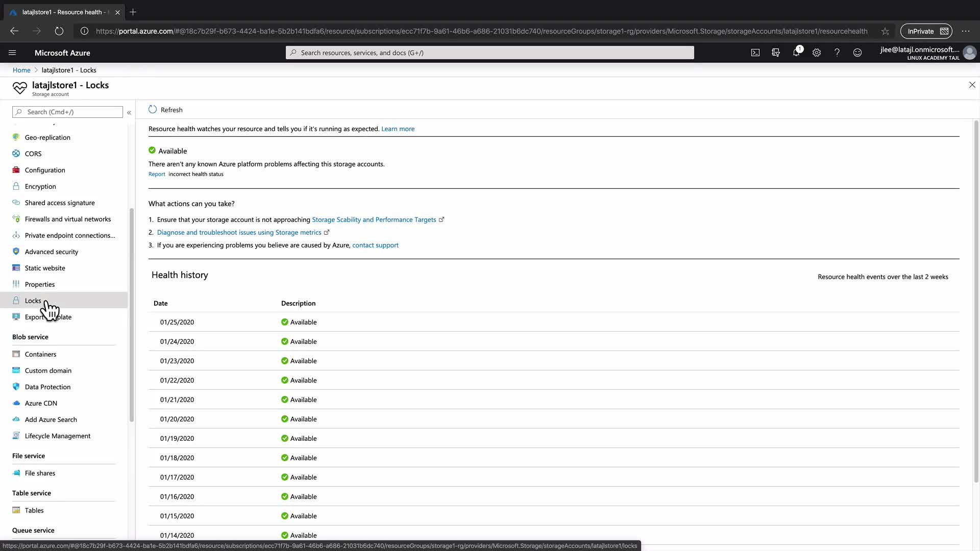Open Directory and subscription filter icon
This screenshot has height=551, width=980.
click(x=776, y=53)
